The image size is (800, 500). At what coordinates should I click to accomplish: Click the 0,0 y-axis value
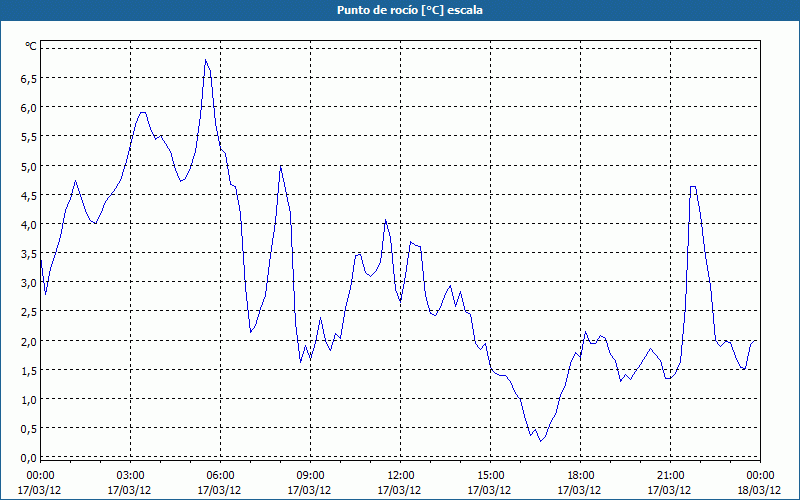click(x=28, y=458)
